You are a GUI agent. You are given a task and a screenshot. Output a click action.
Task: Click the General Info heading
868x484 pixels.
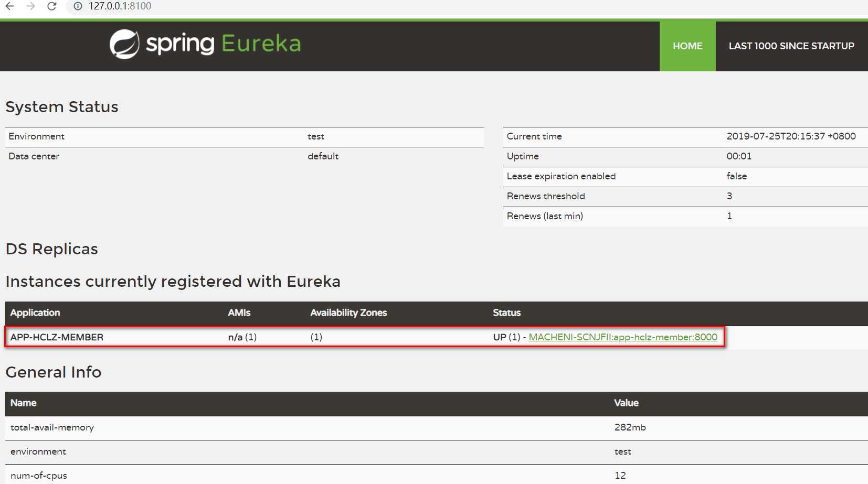[x=54, y=372]
